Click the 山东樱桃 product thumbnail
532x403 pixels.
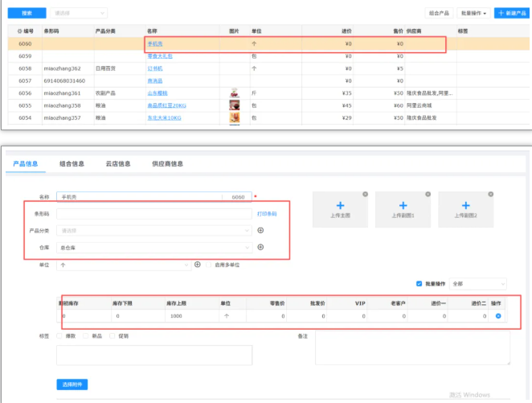(x=234, y=93)
